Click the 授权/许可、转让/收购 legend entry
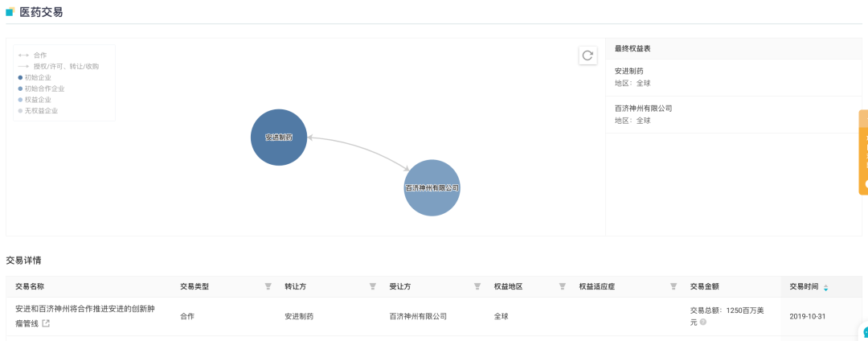Image resolution: width=868 pixels, height=341 pixels. (59, 67)
